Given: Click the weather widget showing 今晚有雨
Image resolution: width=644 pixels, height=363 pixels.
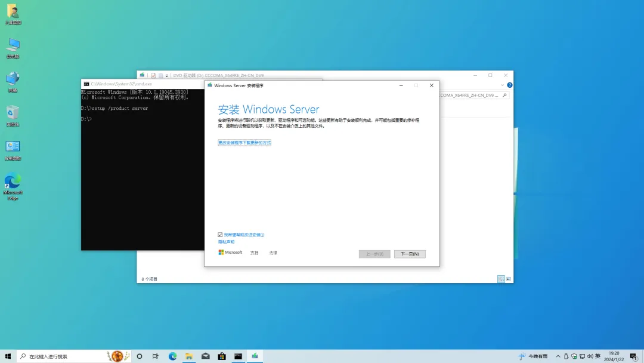Looking at the screenshot, I should click(x=532, y=357).
